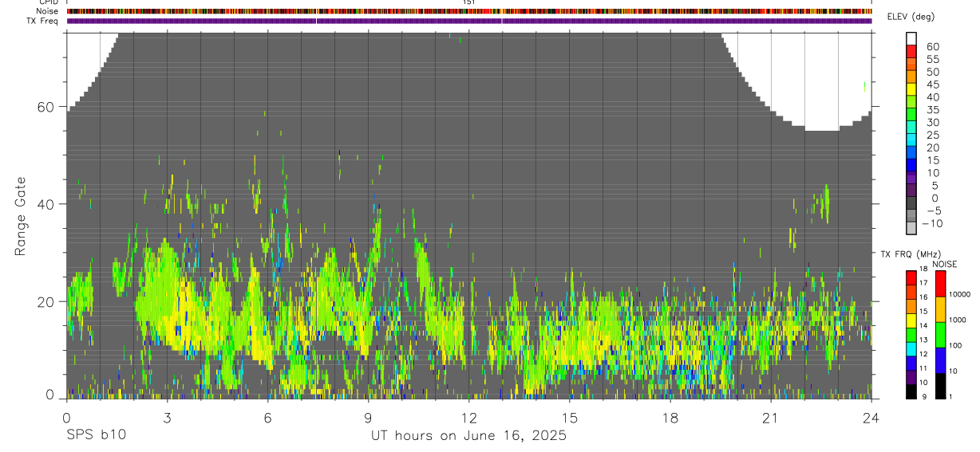Click the cyan 30 degree elevation swatch
This screenshot has width=980, height=452.
tap(911, 127)
